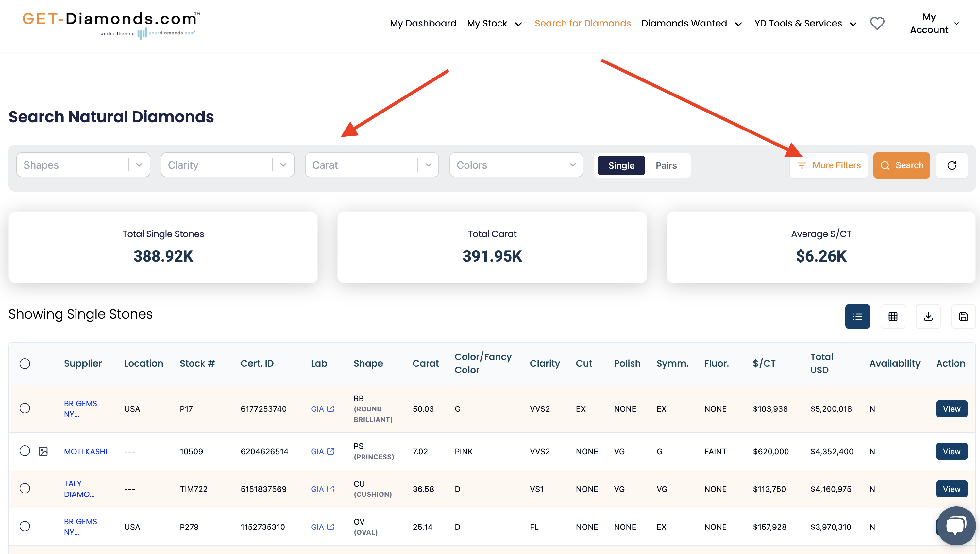This screenshot has width=980, height=554.
Task: Switch to list view icon
Action: click(x=857, y=316)
